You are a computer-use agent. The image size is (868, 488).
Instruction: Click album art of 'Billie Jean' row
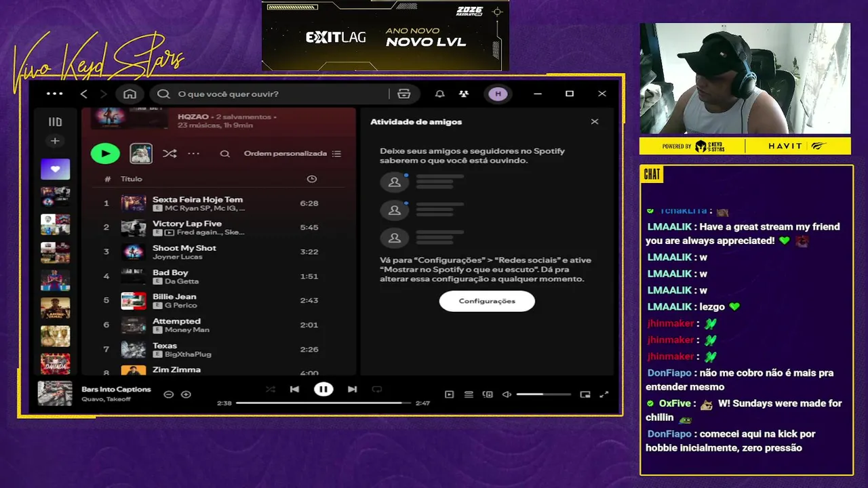coord(134,301)
